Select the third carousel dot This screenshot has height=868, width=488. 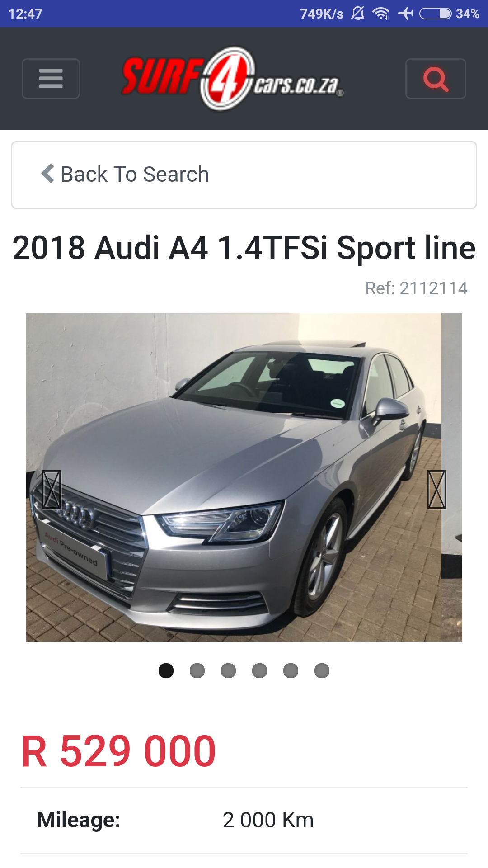pyautogui.click(x=228, y=670)
